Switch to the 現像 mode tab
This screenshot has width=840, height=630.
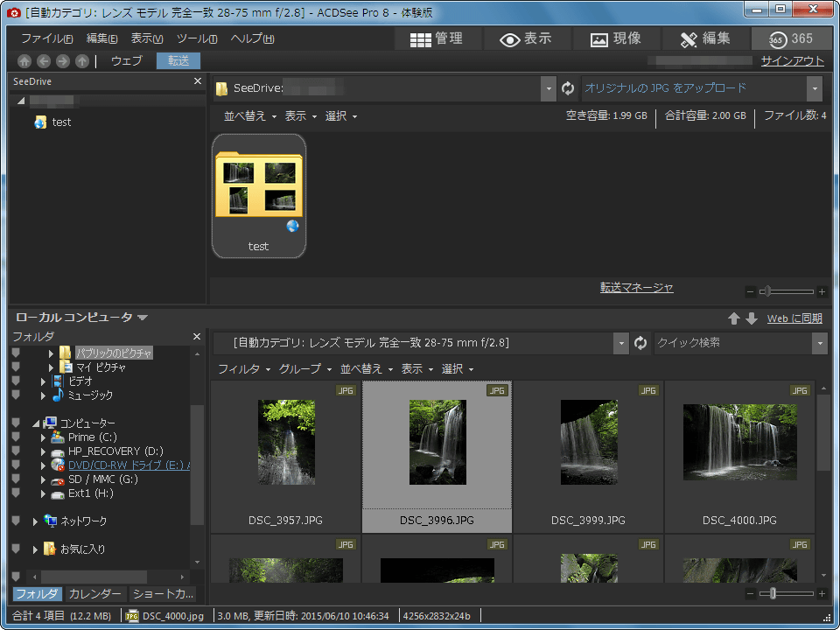[x=616, y=39]
